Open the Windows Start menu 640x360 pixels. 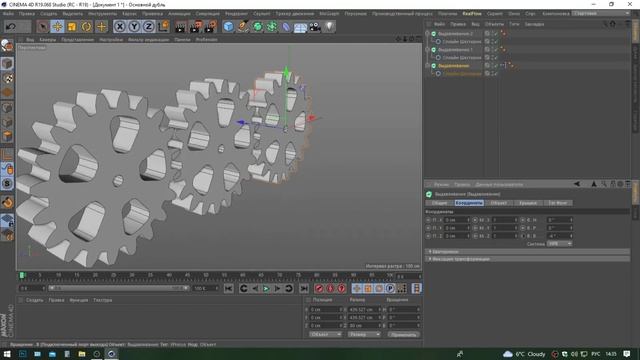[7, 354]
